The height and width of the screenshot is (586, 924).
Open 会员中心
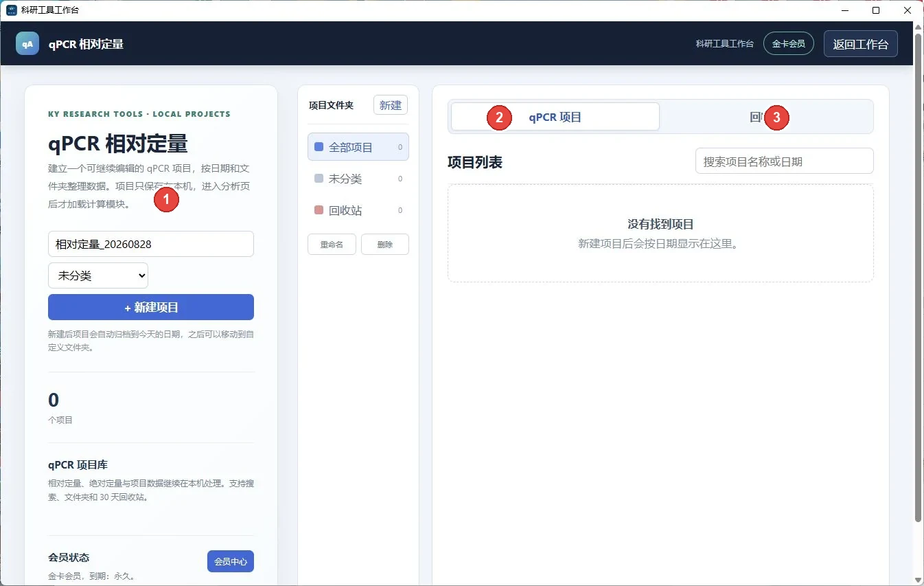tap(231, 561)
